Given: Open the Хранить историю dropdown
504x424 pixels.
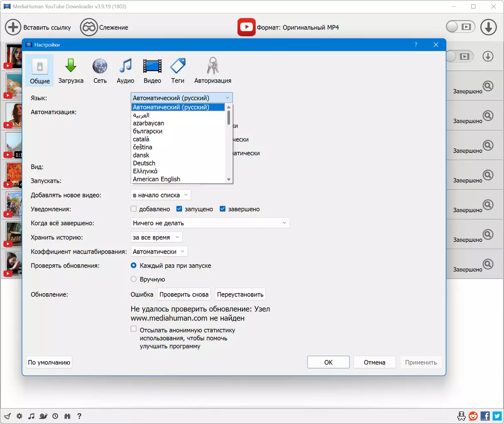Looking at the screenshot, I should pos(156,237).
